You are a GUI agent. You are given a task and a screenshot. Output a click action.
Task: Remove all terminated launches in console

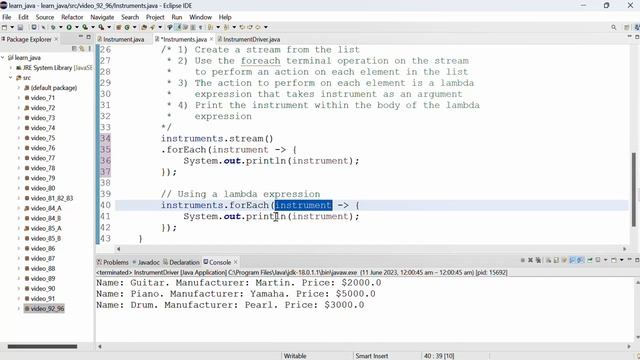[538, 260]
